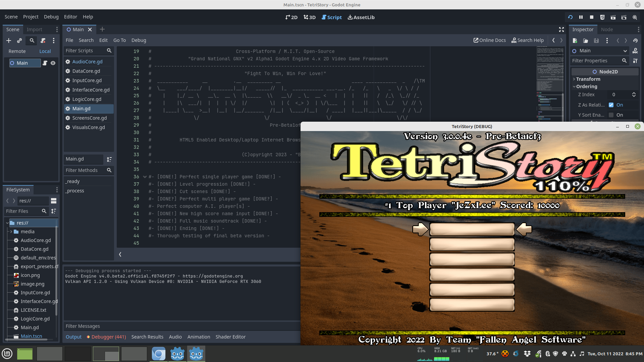The height and width of the screenshot is (362, 644).
Task: Switch to the Node dock tab
Action: point(607,29)
